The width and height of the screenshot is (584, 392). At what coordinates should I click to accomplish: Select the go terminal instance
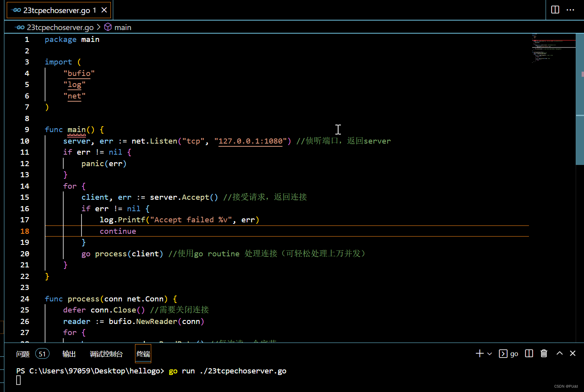point(509,354)
